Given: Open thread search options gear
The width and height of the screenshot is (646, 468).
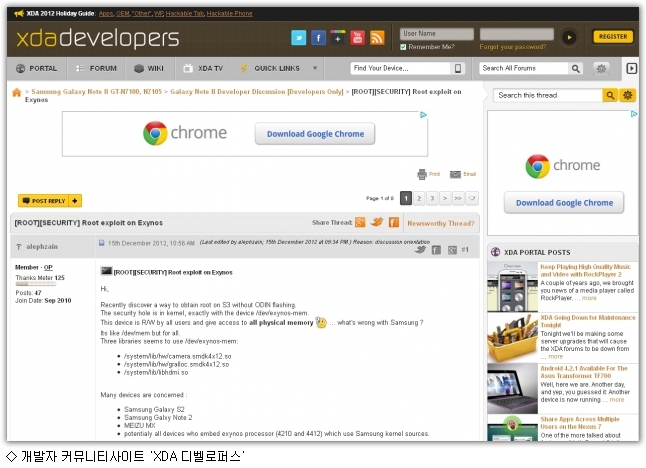Looking at the screenshot, I should 627,96.
